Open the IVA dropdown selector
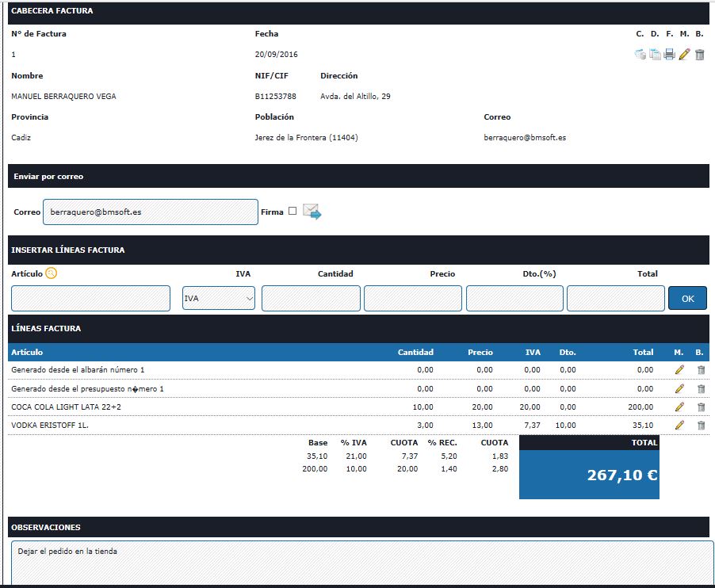The image size is (715, 588). (219, 299)
